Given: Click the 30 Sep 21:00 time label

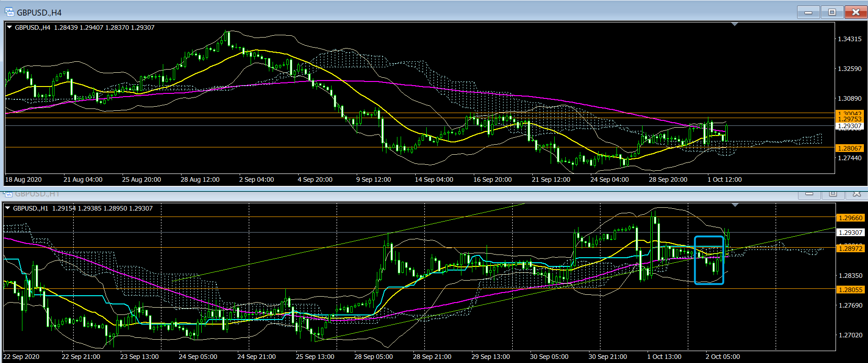Looking at the screenshot, I should pos(608,357).
